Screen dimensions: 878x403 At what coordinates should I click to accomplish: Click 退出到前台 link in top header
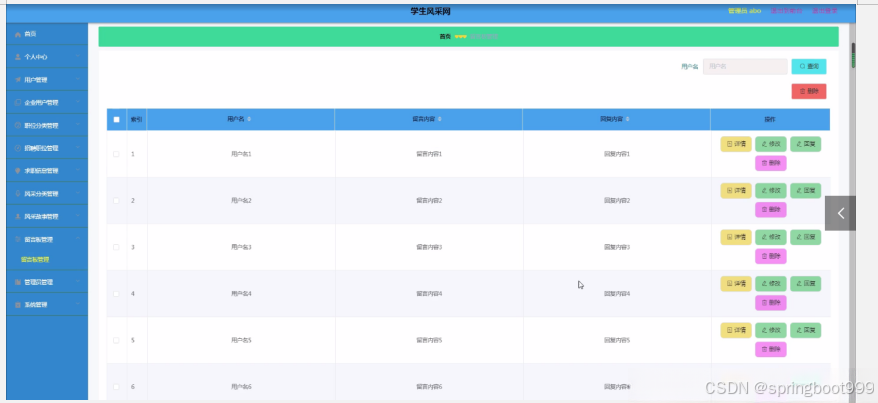tap(786, 11)
